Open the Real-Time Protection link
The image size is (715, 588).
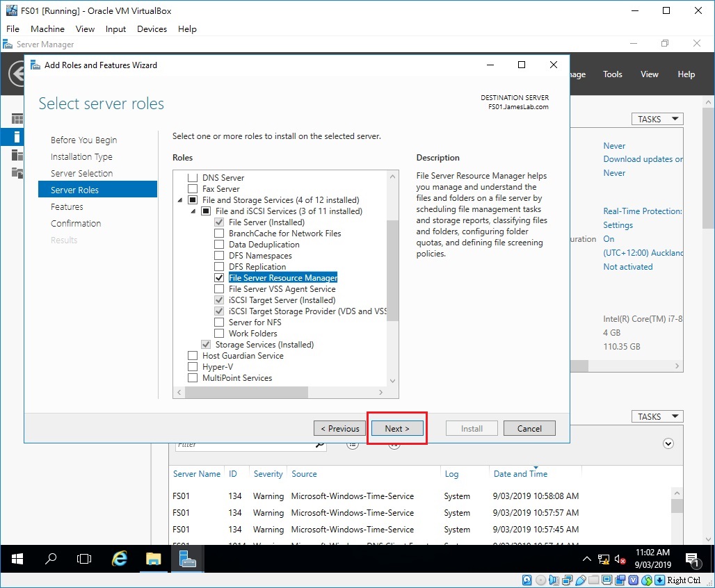click(643, 211)
